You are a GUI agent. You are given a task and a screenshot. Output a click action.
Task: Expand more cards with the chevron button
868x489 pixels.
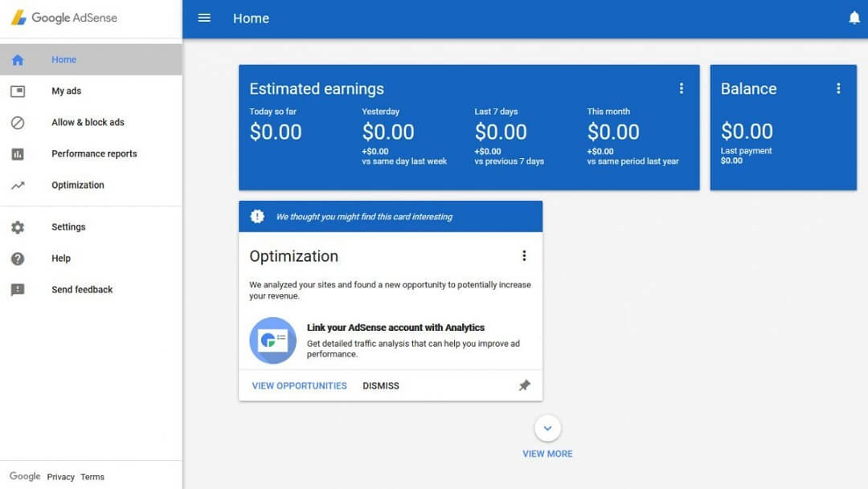pos(547,428)
